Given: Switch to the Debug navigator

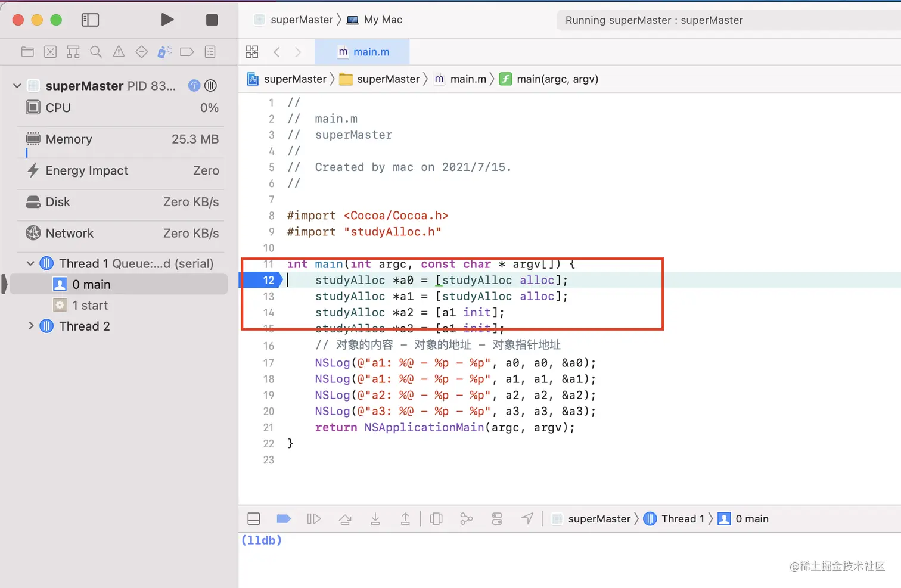Looking at the screenshot, I should (164, 52).
